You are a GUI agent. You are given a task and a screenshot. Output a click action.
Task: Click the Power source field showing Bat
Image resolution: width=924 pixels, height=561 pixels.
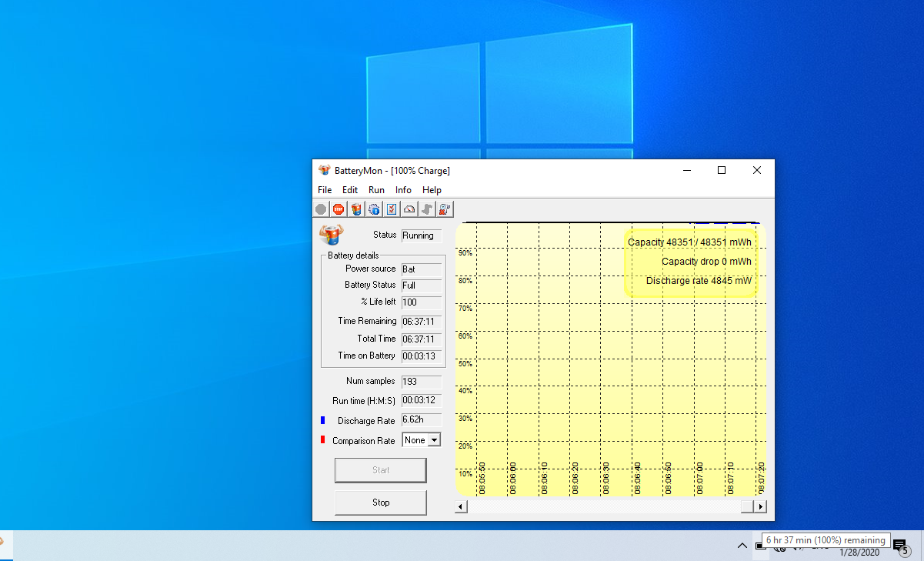422,269
